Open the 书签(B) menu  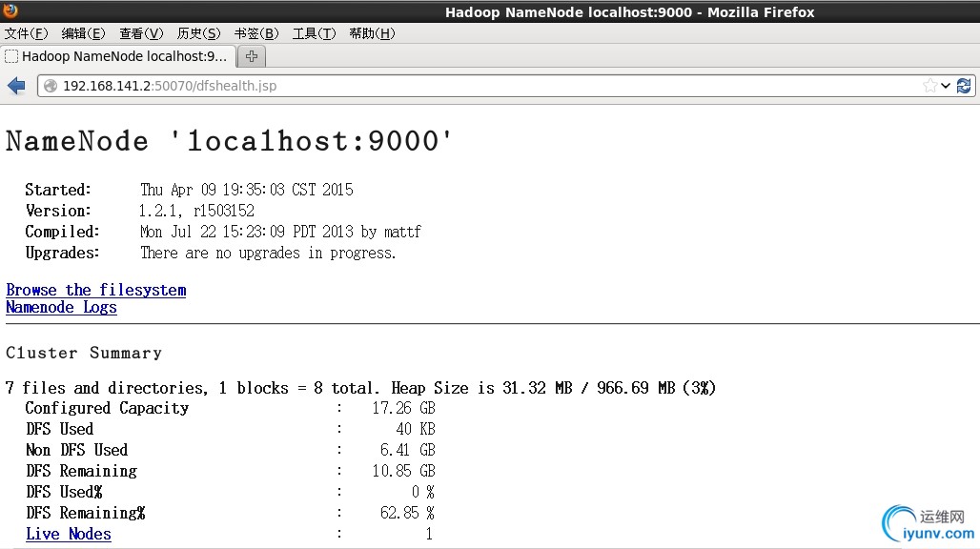(256, 33)
